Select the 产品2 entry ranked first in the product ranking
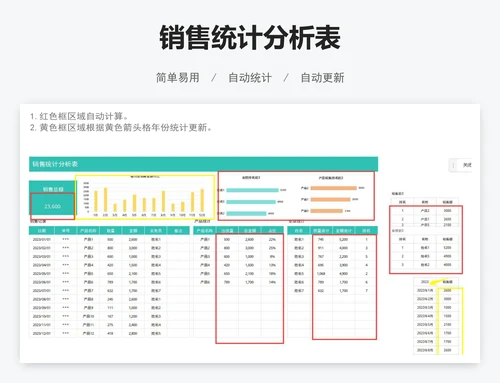The width and height of the screenshot is (500, 383). point(425,211)
